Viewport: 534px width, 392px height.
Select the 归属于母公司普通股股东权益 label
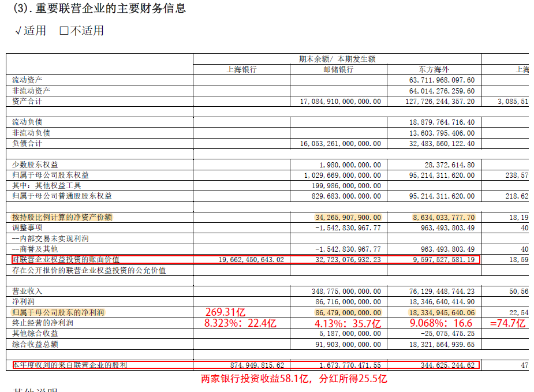(62, 196)
